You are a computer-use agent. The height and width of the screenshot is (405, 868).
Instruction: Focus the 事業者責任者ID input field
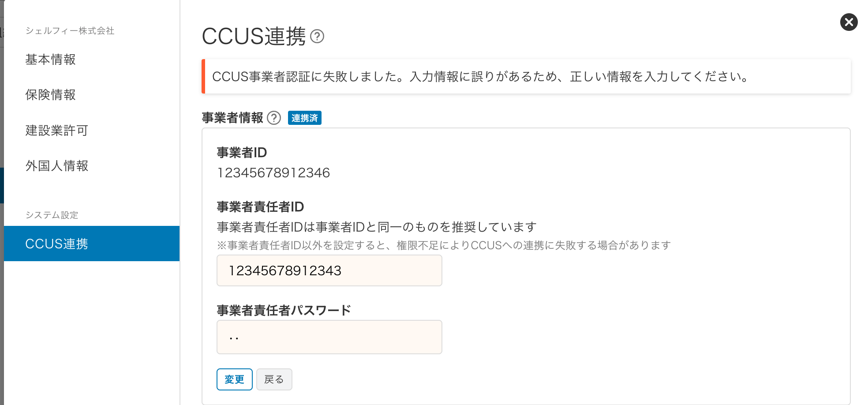pyautogui.click(x=329, y=270)
